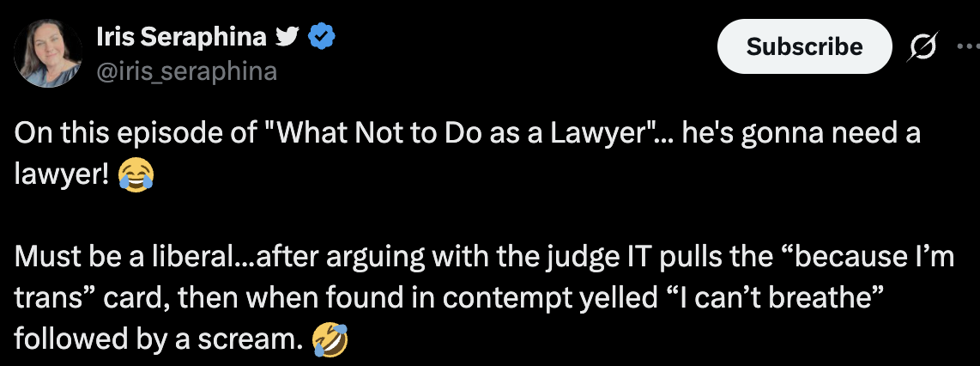Open Iris Seraphina's profile picture

49,54
